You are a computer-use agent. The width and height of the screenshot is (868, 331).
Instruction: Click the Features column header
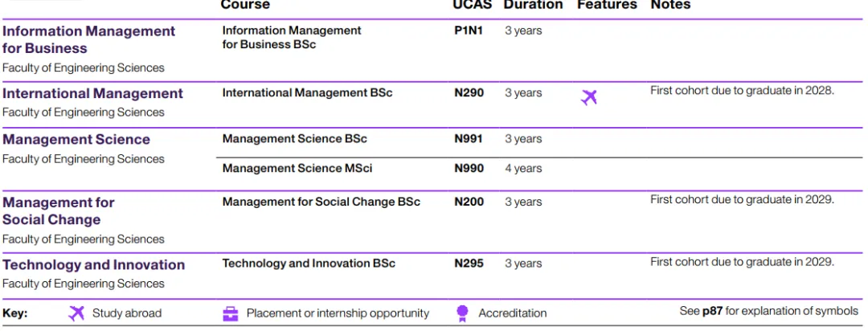pos(607,5)
